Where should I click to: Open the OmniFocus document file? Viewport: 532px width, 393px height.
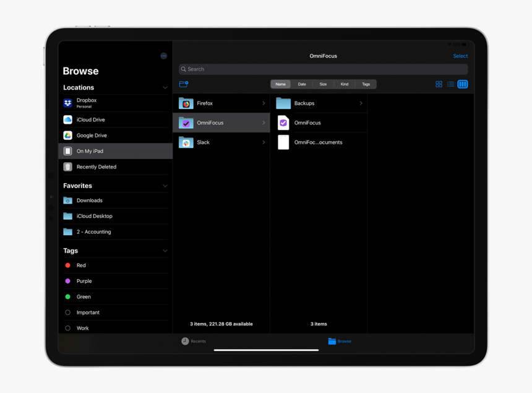click(319, 123)
